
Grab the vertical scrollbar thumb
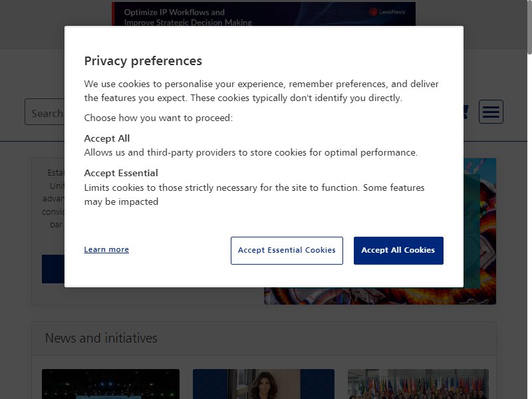pyautogui.click(x=529, y=27)
